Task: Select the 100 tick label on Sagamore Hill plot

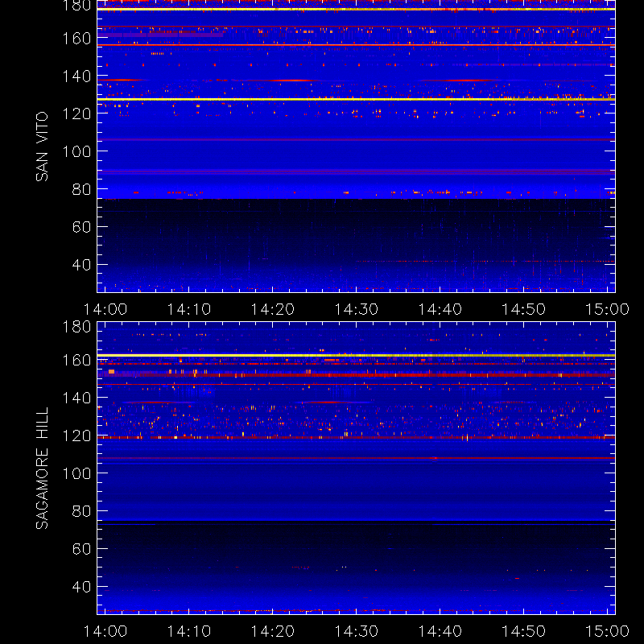Action: tap(76, 473)
